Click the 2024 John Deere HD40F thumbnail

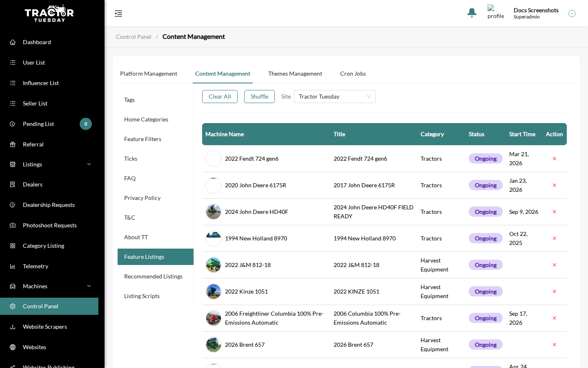click(x=214, y=212)
